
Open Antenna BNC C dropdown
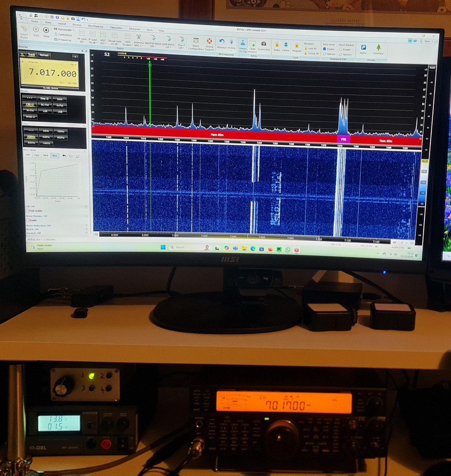(x=139, y=40)
